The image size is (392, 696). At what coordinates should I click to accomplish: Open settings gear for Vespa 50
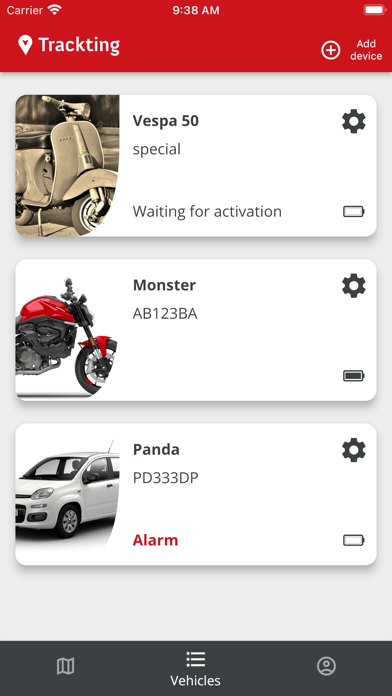click(354, 121)
